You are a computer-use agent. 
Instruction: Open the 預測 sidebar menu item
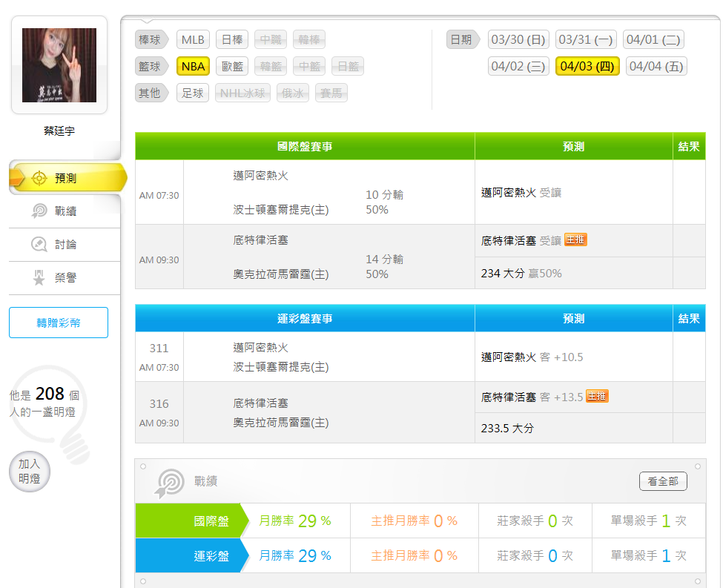pyautogui.click(x=67, y=177)
